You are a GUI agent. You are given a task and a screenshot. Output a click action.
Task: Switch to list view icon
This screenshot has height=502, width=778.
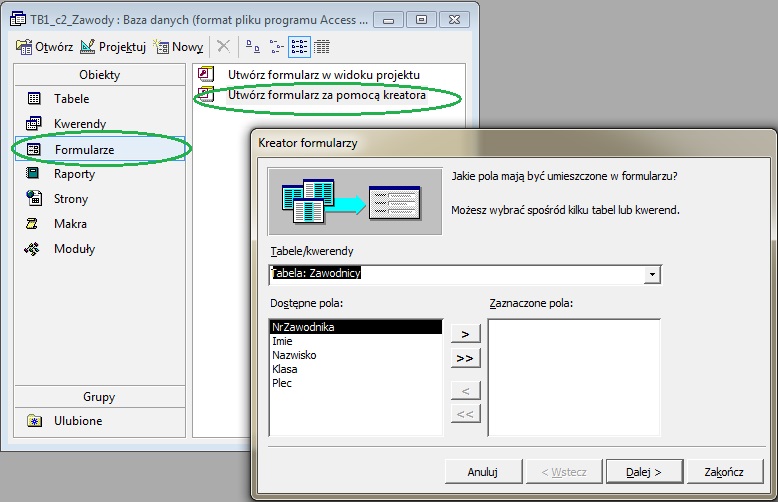coord(299,47)
